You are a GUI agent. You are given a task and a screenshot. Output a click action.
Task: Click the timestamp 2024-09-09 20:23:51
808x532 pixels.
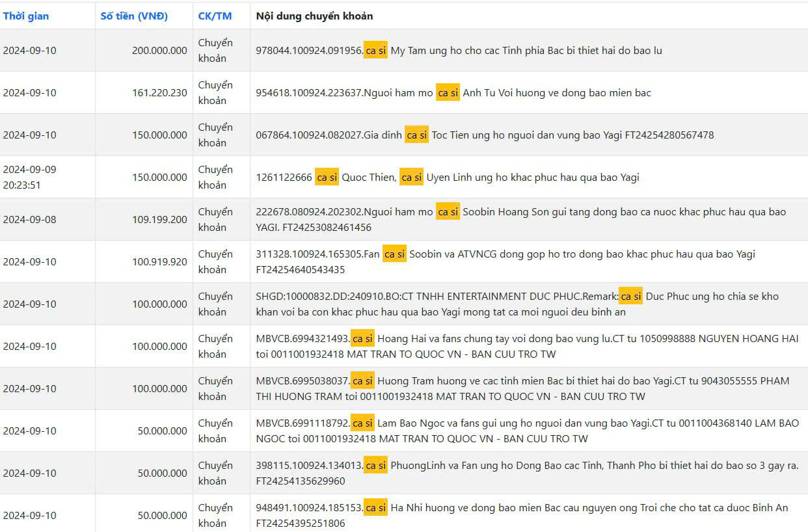pyautogui.click(x=29, y=177)
